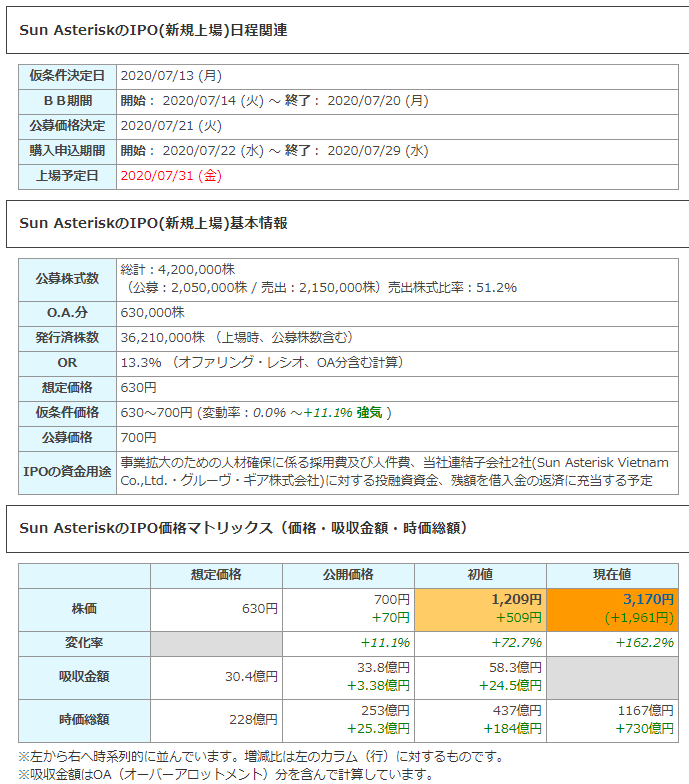Screen dimensions: 689x784
Task: Click the 630円 cell in 株価 row
Action: click(216, 610)
